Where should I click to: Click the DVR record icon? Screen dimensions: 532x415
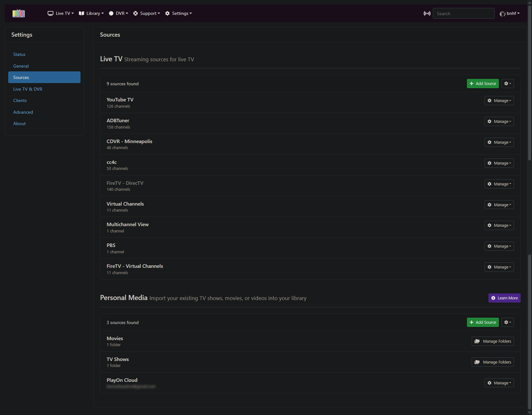point(111,13)
